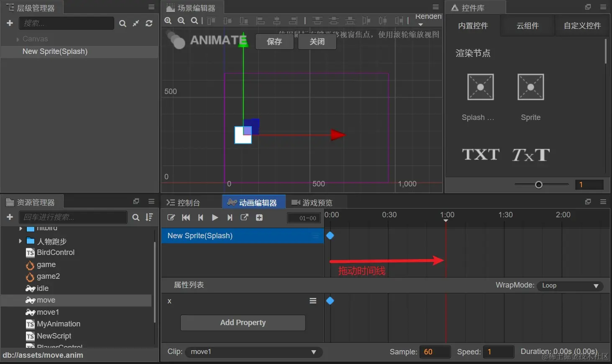Select the 内置控件 tab

point(473,26)
